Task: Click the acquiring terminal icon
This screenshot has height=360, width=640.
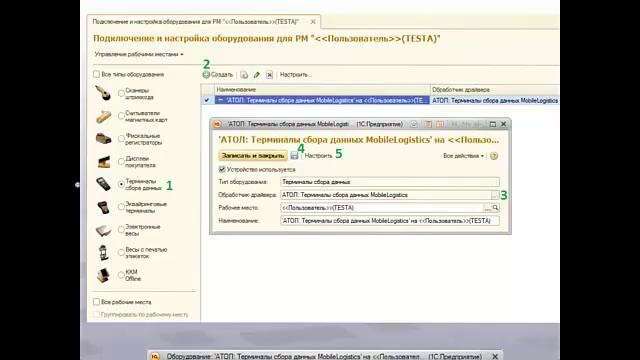Action: click(x=103, y=207)
